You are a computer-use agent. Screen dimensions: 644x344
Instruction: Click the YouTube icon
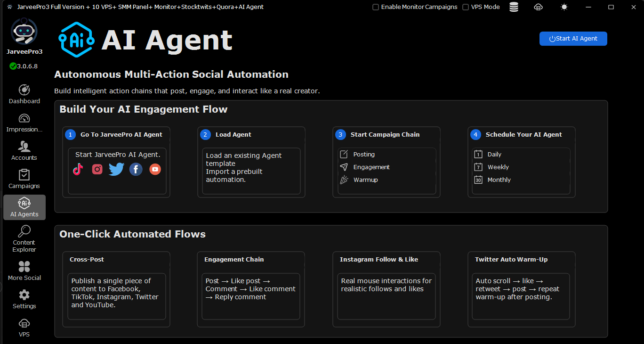155,169
